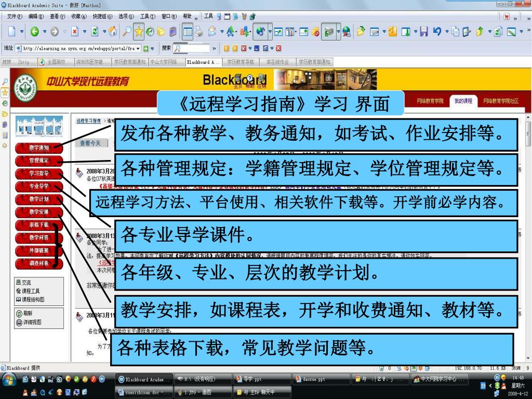Expand the address bar URL dropdown

coord(138,48)
